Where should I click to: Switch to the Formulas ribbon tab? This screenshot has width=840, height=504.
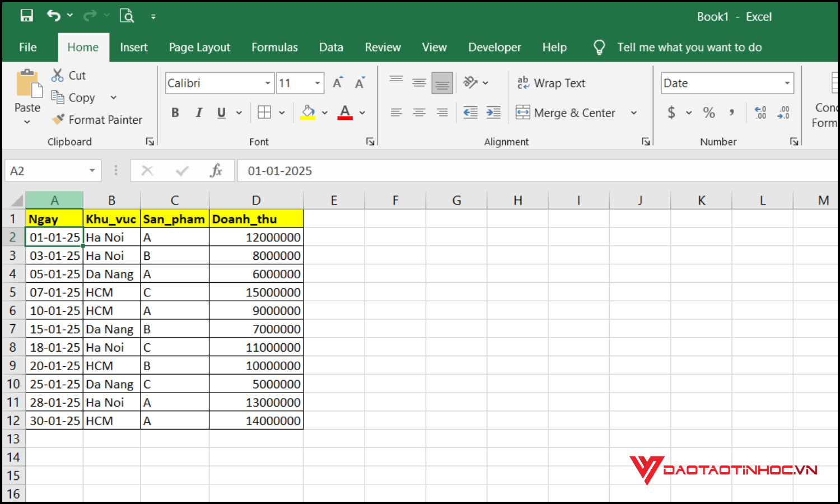click(x=274, y=47)
